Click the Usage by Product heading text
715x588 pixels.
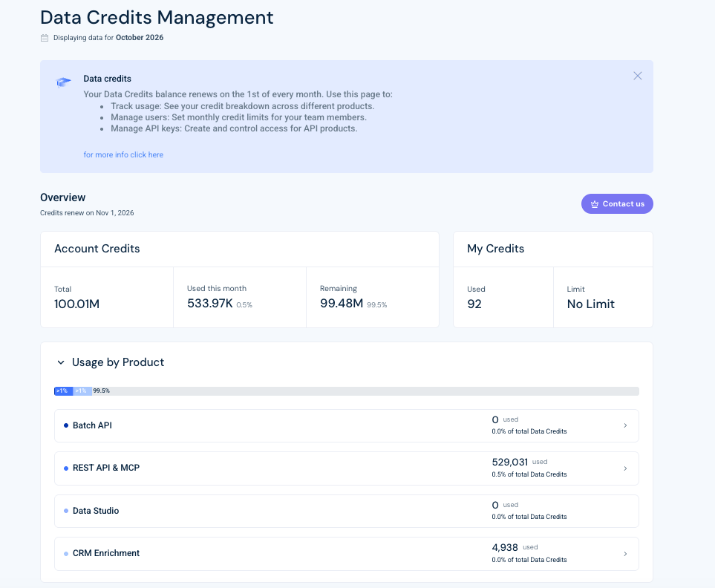pyautogui.click(x=118, y=362)
